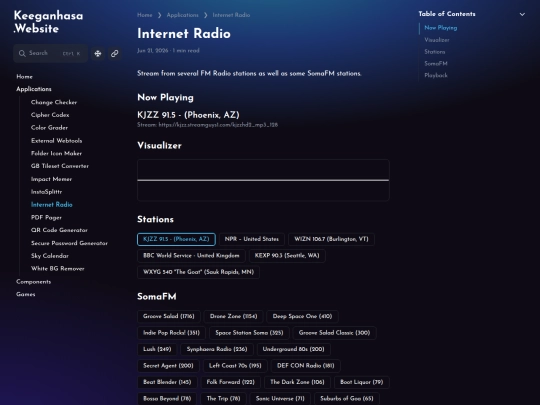The height and width of the screenshot is (405, 540).
Task: Open Impact Memer application
Action: pyautogui.click(x=51, y=179)
